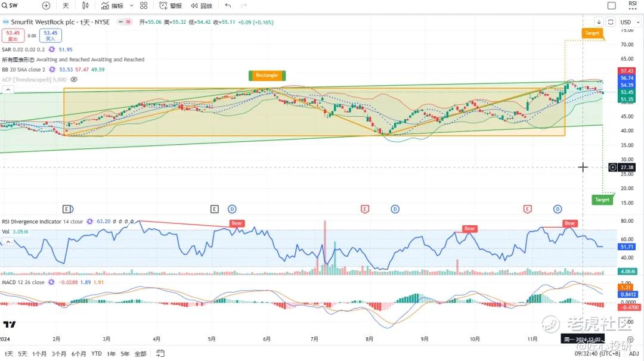Undo the last chart action
The width and height of the screenshot is (644, 361).
pyautogui.click(x=228, y=6)
